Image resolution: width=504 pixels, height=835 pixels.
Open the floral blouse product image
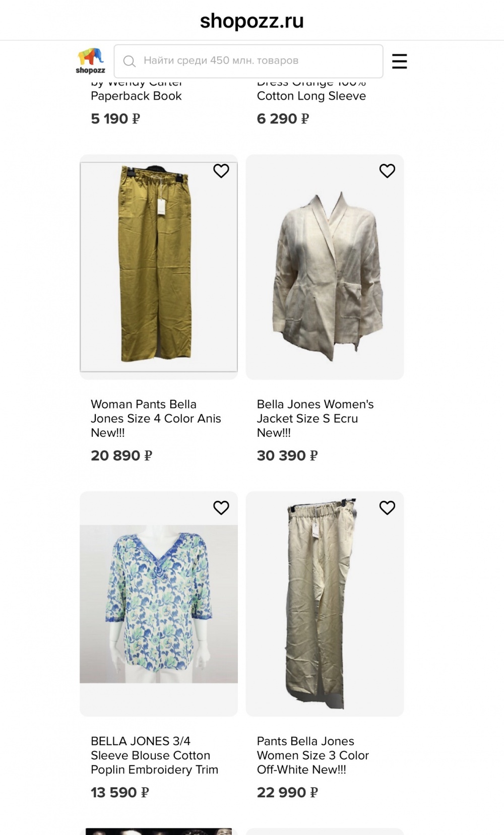tap(159, 604)
